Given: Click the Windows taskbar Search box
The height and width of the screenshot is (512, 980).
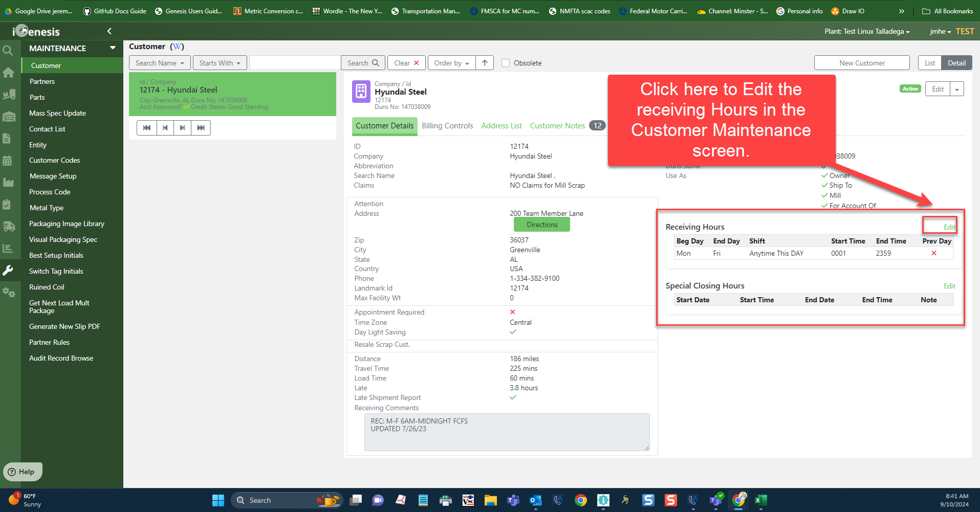Looking at the screenshot, I should coord(287,500).
